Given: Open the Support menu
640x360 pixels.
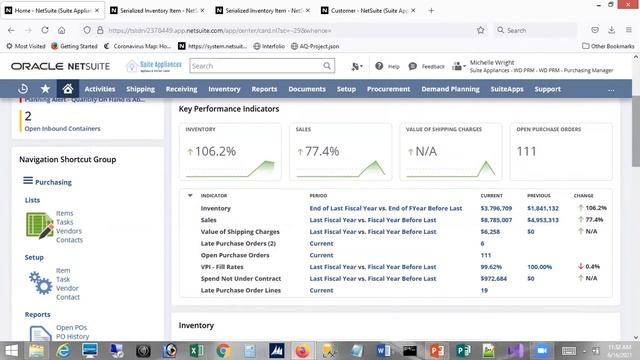Looking at the screenshot, I should pos(547,89).
